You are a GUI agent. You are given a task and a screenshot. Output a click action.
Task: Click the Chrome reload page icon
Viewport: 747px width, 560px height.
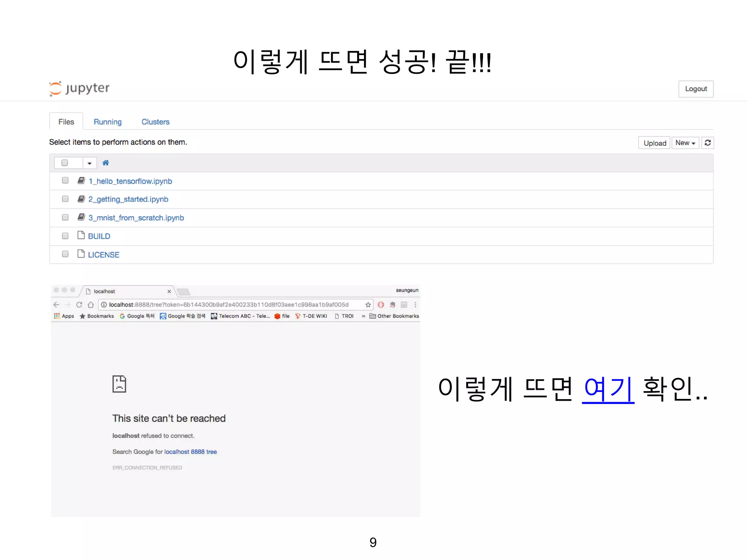pos(79,305)
